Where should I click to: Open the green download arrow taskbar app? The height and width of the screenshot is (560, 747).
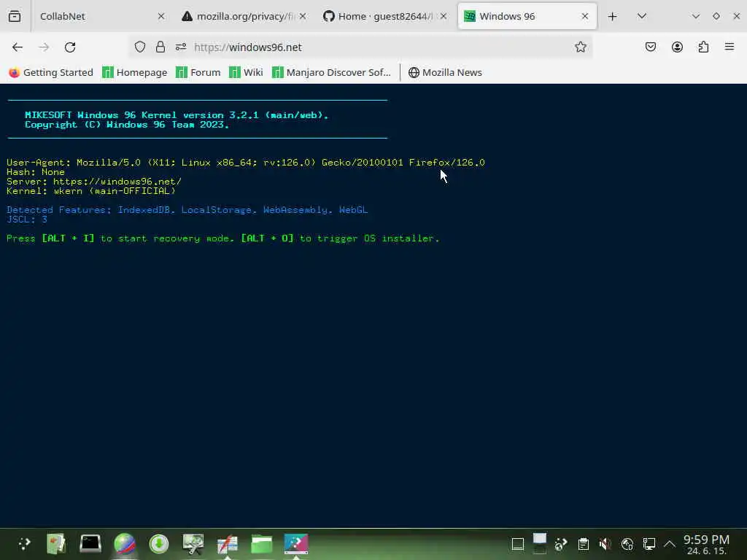coord(158,544)
